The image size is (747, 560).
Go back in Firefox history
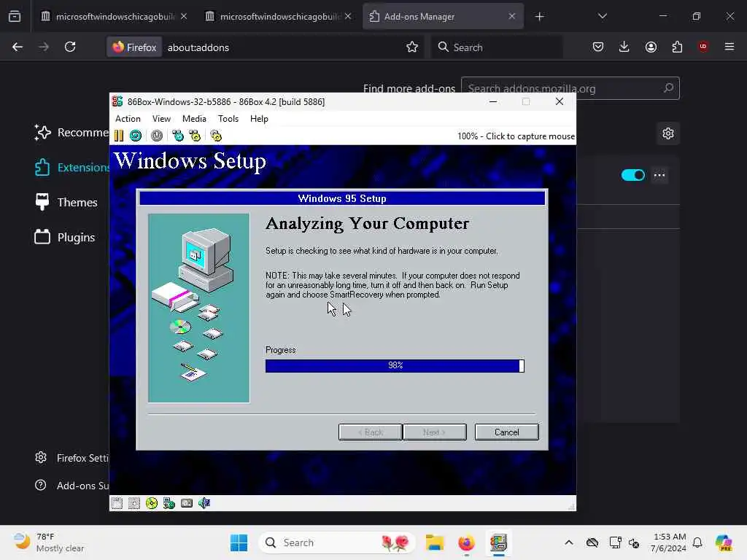tap(18, 47)
